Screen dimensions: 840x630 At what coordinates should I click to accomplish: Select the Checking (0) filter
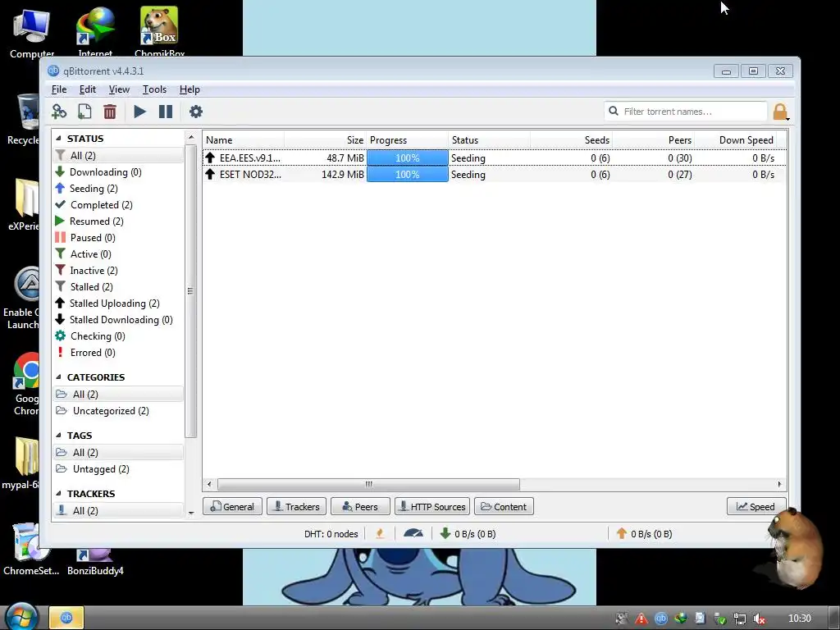click(x=118, y=336)
